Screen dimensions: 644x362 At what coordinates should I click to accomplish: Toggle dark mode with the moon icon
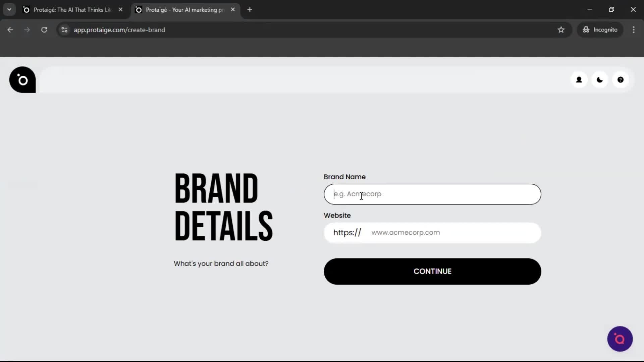click(x=600, y=80)
